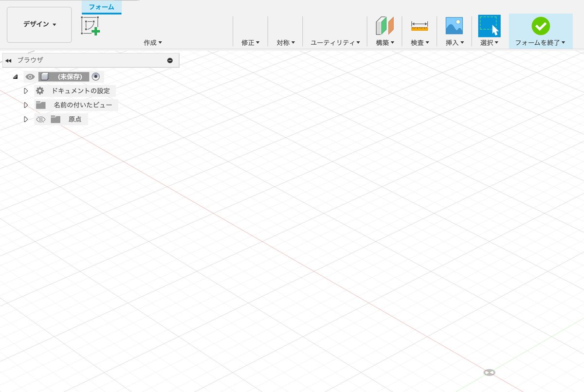The image size is (584, 392).
Task: Click the named views folder icon
Action: pyautogui.click(x=41, y=105)
